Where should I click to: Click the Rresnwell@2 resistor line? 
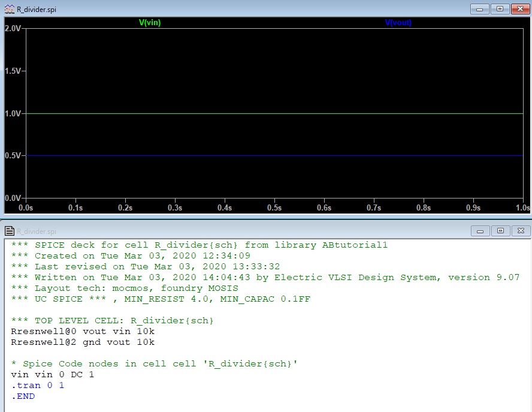(83, 342)
